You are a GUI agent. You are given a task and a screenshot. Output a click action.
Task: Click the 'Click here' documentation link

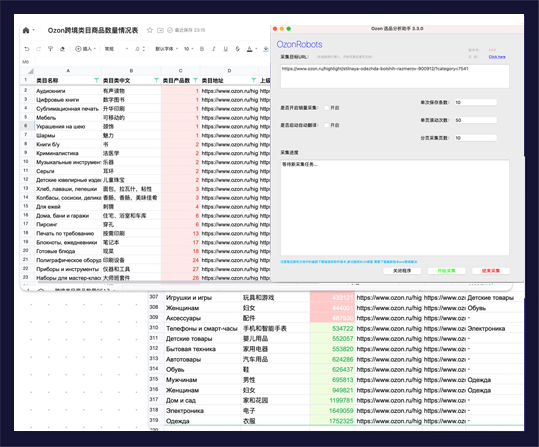coord(497,56)
